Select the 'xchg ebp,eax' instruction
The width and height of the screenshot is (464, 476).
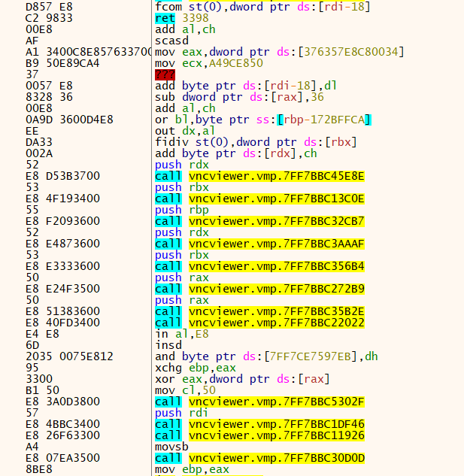(196, 368)
